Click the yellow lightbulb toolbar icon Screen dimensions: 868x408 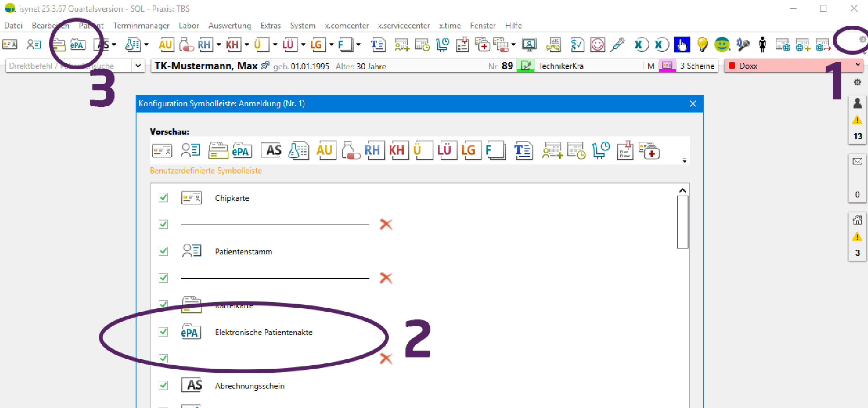tap(702, 44)
